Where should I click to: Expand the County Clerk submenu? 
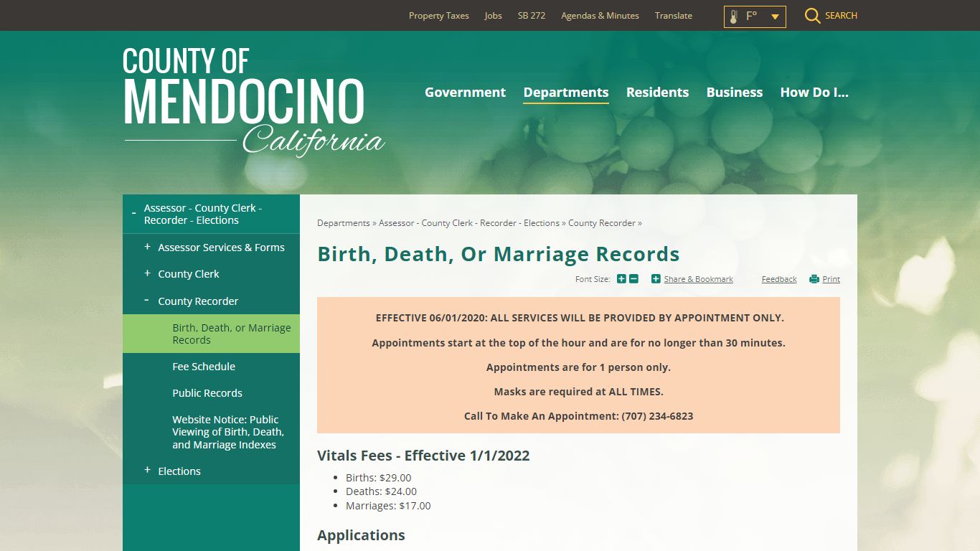point(147,273)
